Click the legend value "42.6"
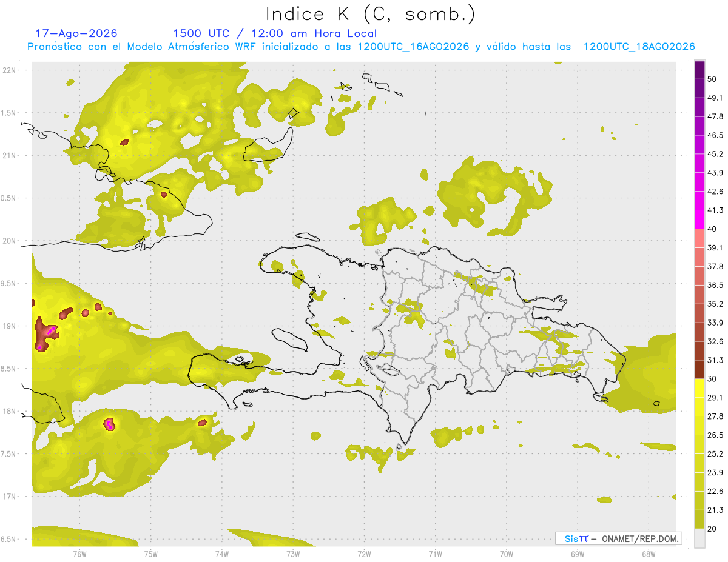Screen dimensions: 728x562 click(715, 192)
